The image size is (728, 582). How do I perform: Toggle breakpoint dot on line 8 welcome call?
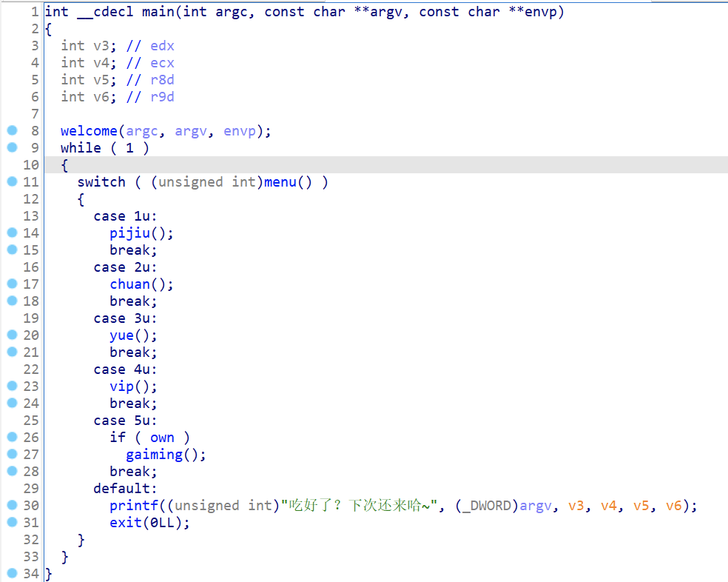click(12, 130)
